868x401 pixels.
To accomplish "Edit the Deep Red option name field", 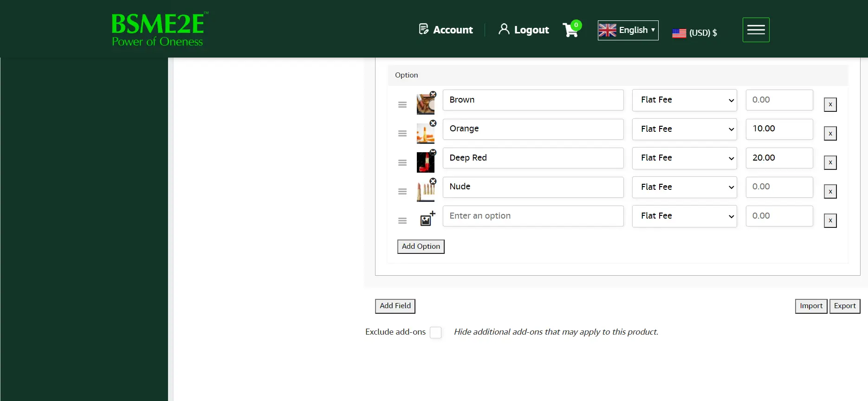I will [x=533, y=158].
